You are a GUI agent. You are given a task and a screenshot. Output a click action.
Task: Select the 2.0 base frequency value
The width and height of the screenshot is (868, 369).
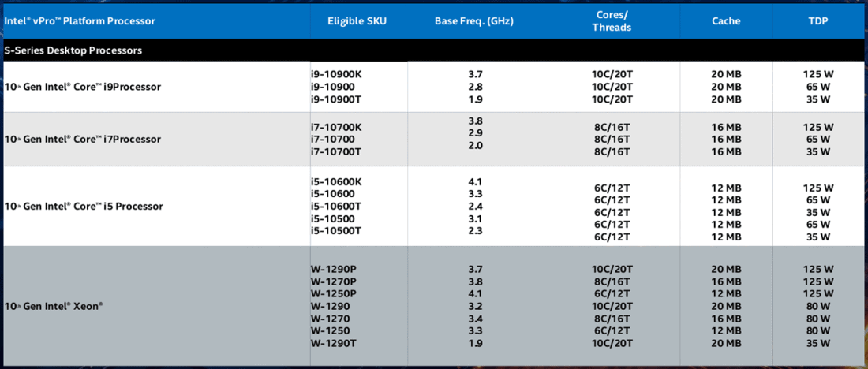point(476,146)
